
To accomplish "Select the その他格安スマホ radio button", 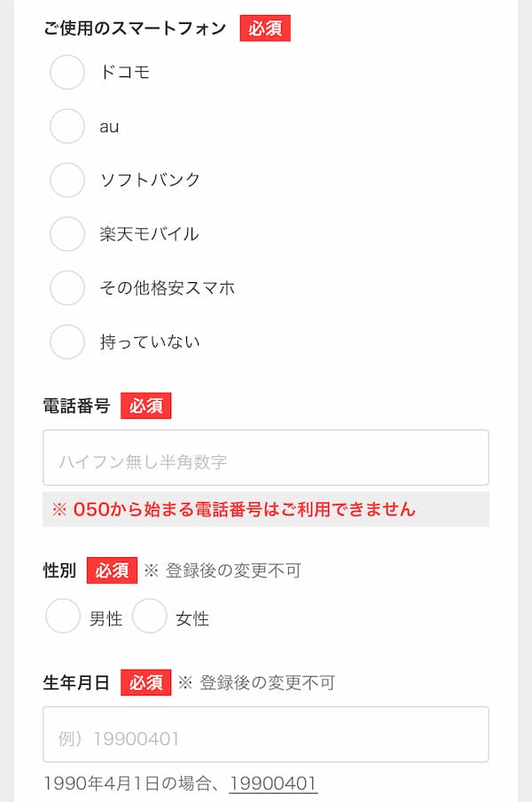I will pyautogui.click(x=67, y=287).
